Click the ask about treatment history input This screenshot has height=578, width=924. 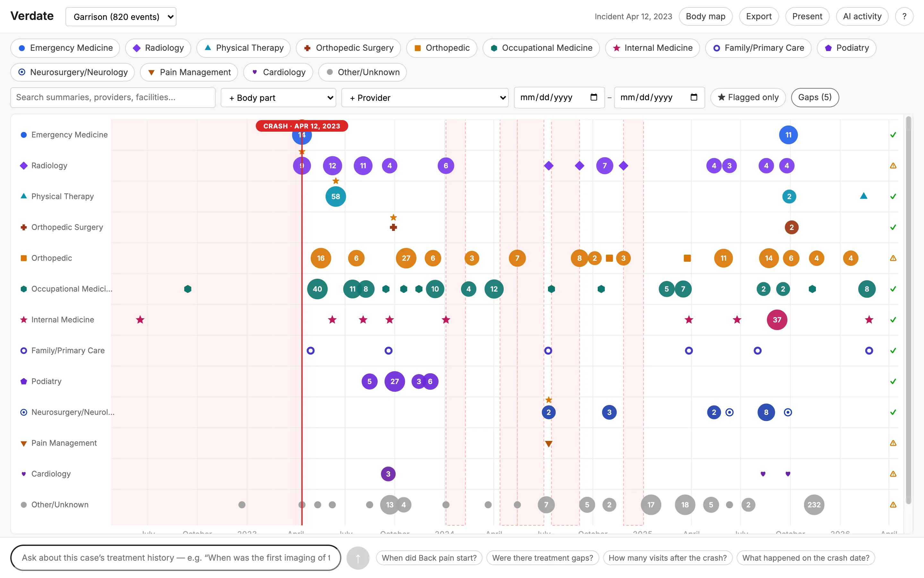(175, 558)
